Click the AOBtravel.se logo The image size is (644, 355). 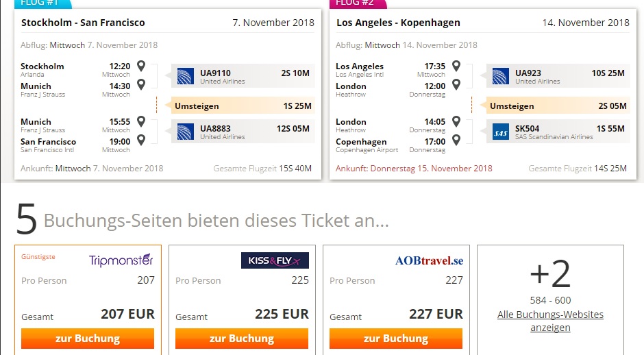tap(429, 260)
